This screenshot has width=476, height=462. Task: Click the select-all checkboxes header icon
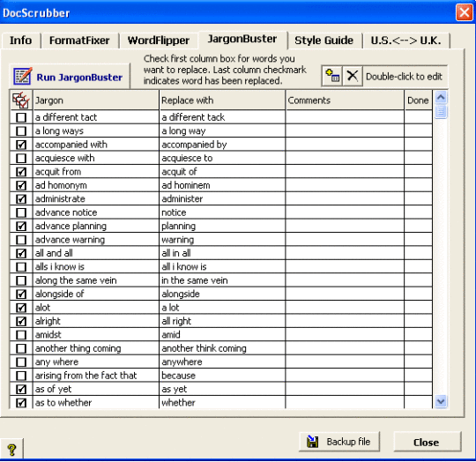point(21,100)
